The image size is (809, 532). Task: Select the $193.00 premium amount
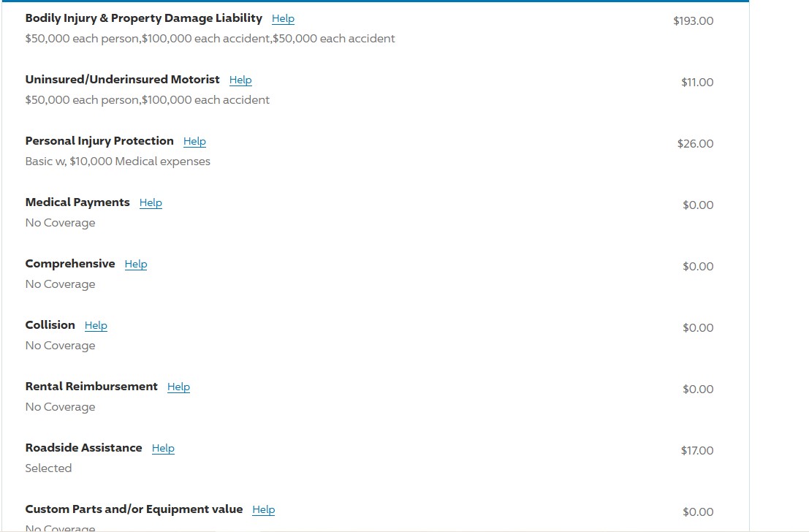pos(693,20)
